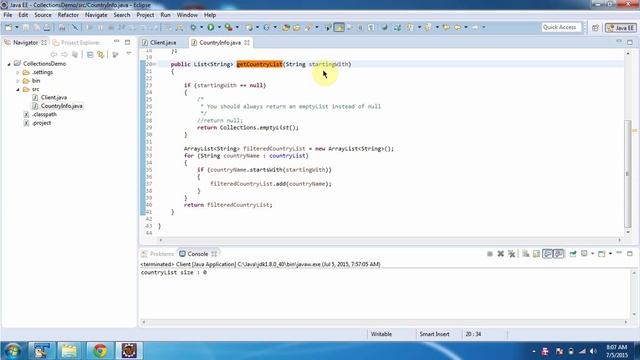This screenshot has width=640, height=360.
Task: Switch to the Problems tab
Action: point(157,254)
